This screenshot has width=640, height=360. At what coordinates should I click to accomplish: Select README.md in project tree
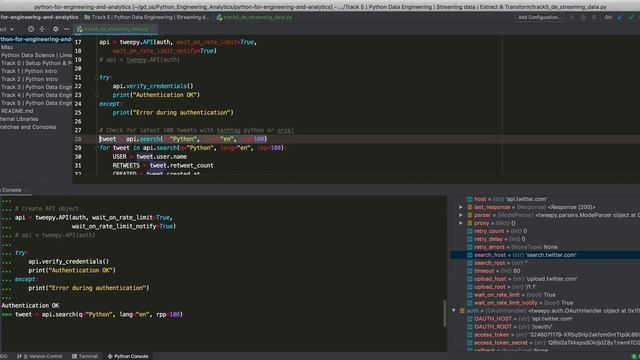click(17, 111)
